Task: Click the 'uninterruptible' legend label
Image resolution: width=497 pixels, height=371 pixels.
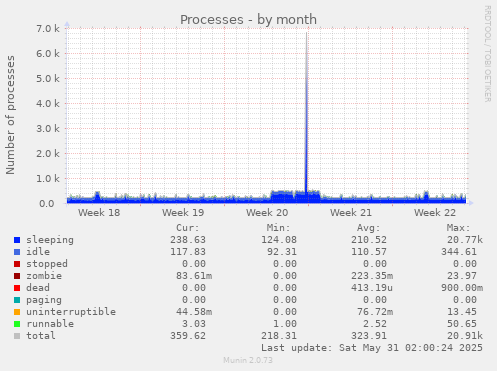Action: 71,312
